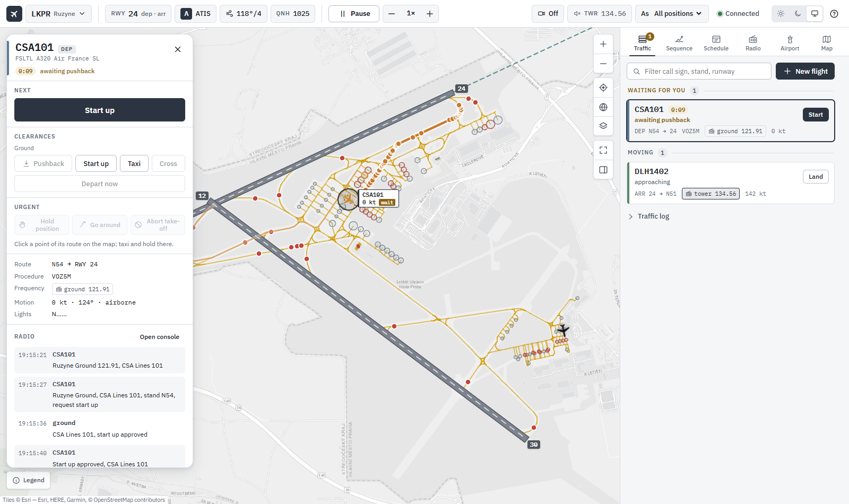Open the LKPR Ruzyne airport dropdown
This screenshot has height=504, width=849.
(58, 14)
